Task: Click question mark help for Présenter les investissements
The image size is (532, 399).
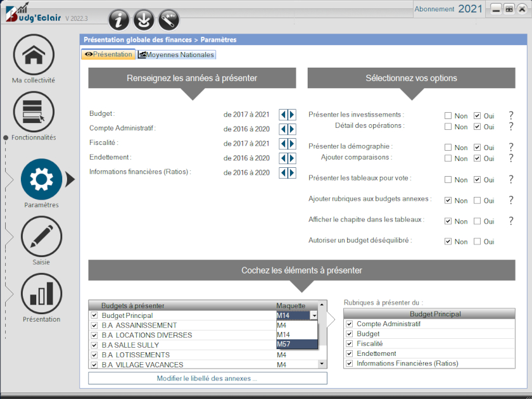Action: click(x=510, y=115)
